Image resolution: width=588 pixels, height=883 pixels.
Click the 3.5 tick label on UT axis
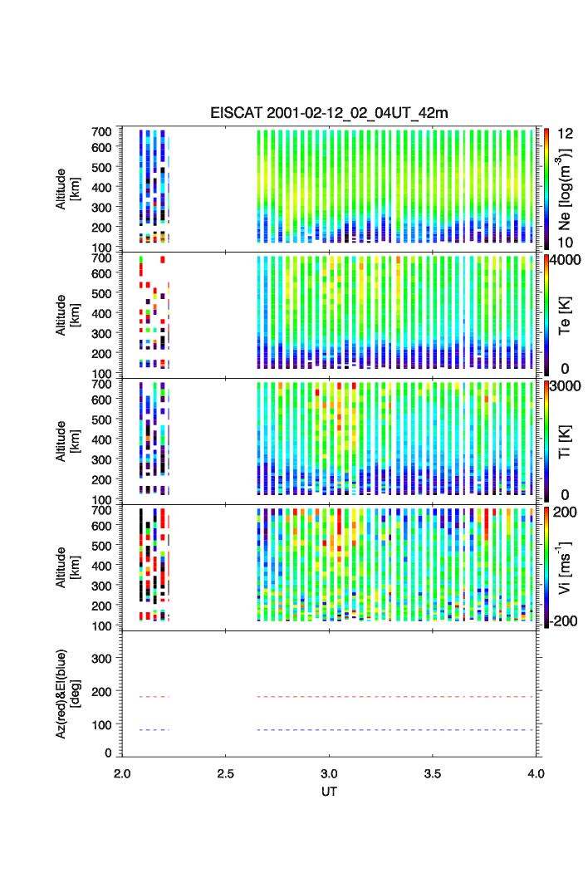(432, 773)
